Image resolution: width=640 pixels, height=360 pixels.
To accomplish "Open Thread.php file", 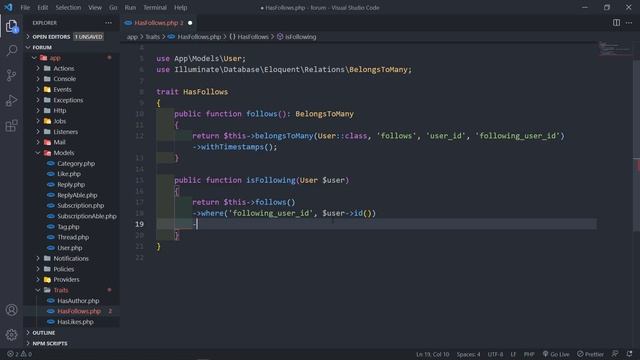I will click(71, 237).
